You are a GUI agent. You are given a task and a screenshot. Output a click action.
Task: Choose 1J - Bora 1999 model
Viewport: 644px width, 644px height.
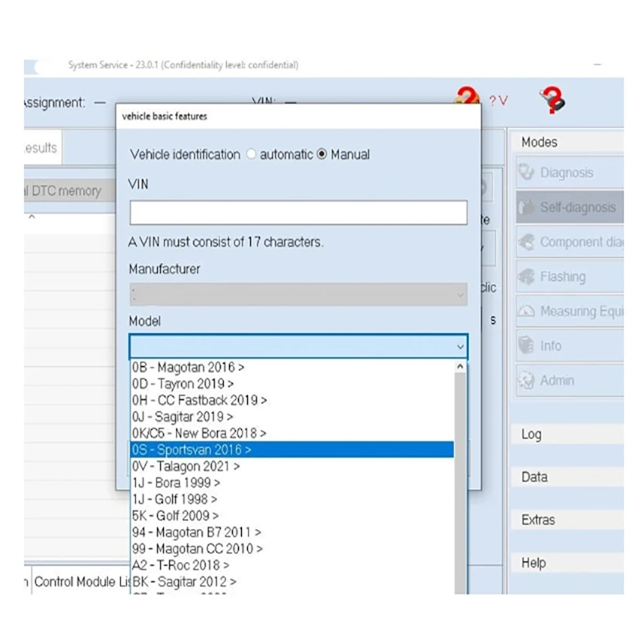click(x=292, y=482)
